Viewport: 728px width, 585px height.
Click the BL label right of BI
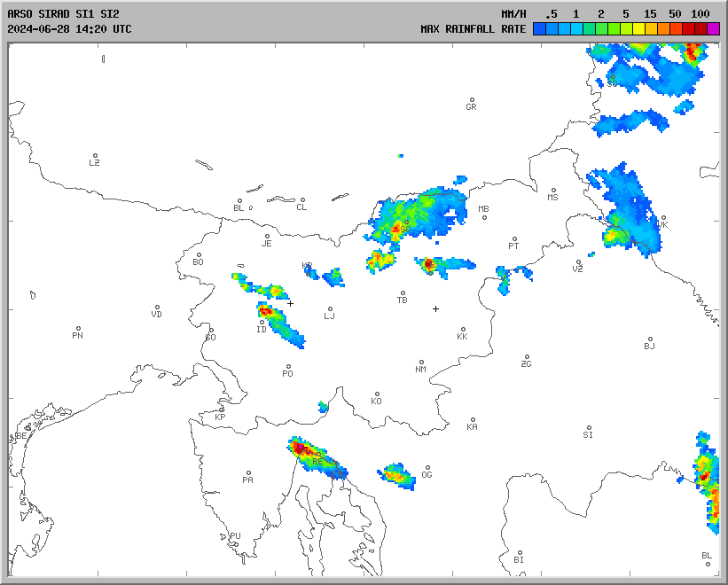pos(707,556)
